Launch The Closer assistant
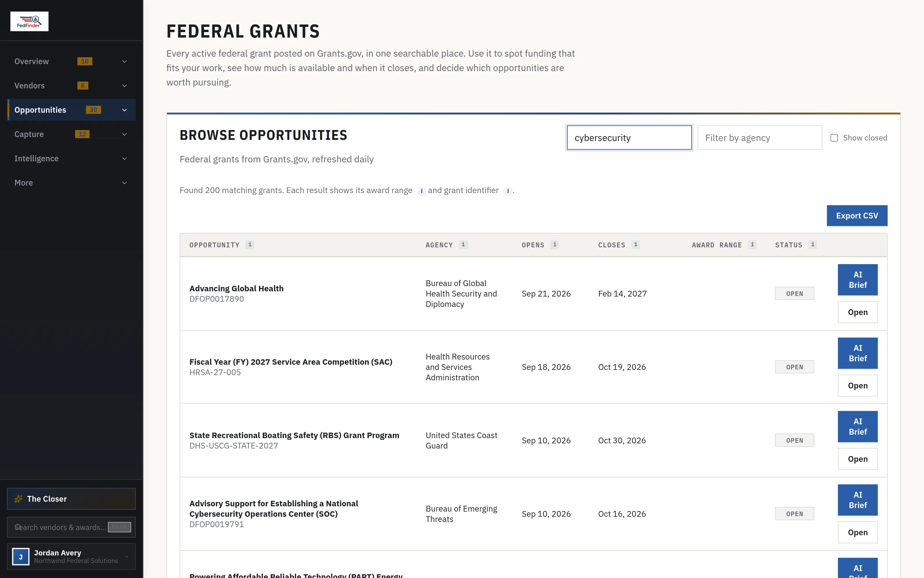This screenshot has width=924, height=578. point(71,499)
